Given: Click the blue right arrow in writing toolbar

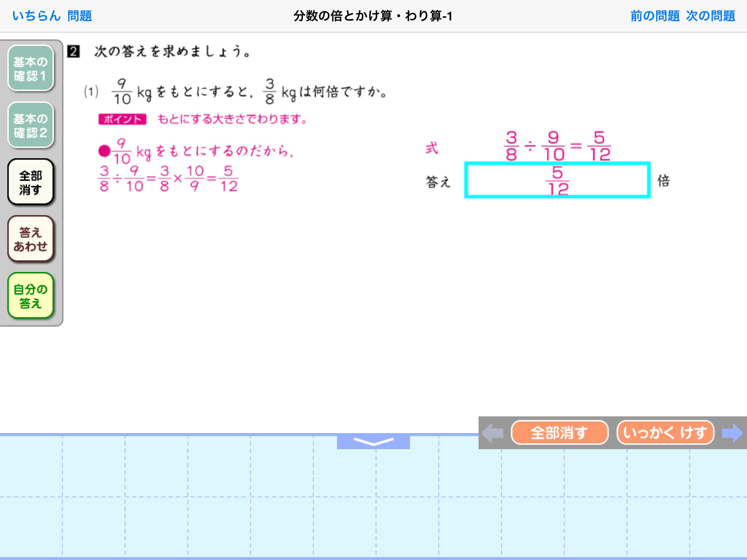Looking at the screenshot, I should 732,433.
